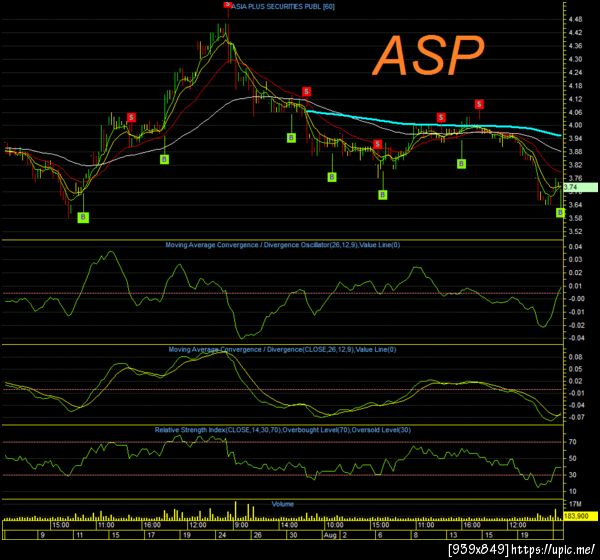Click the Volume panel label
600x560 pixels.
[x=282, y=504]
